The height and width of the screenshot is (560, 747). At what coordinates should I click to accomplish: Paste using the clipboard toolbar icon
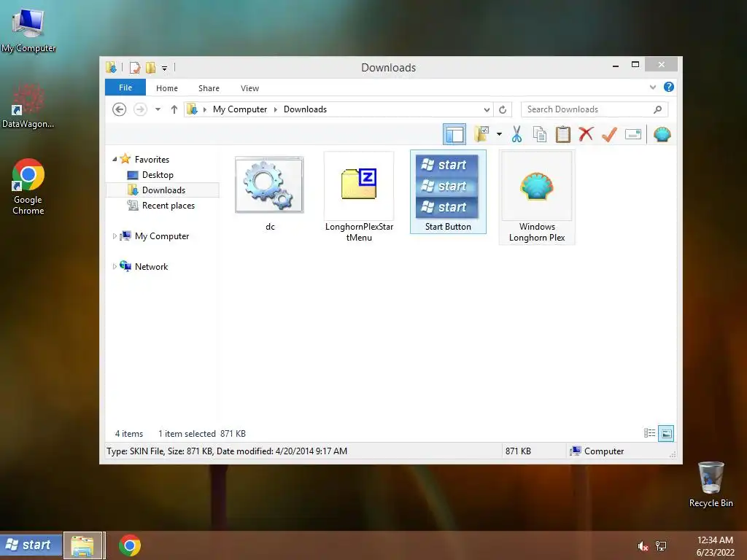pos(562,134)
